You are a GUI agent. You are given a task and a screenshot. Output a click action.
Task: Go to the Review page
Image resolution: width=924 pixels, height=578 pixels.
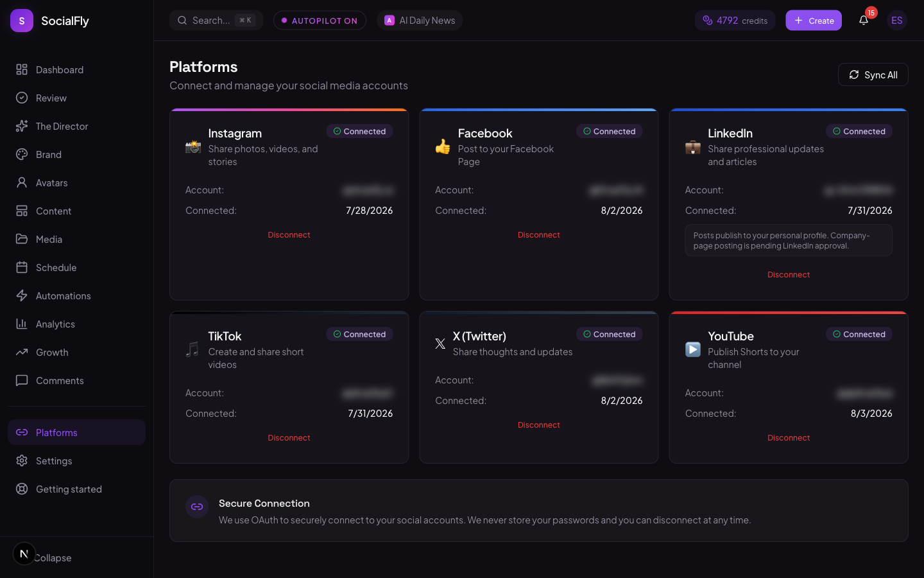click(x=76, y=98)
